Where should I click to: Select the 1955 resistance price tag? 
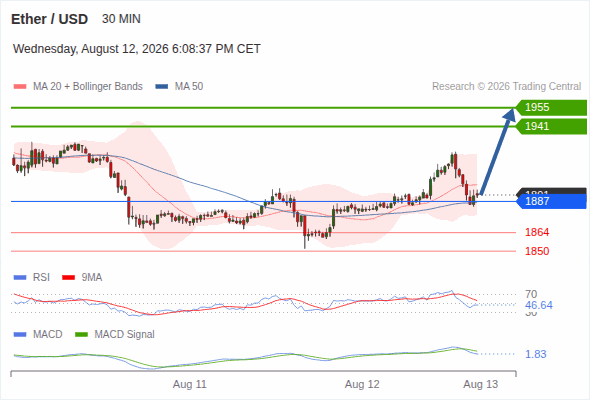[551, 108]
